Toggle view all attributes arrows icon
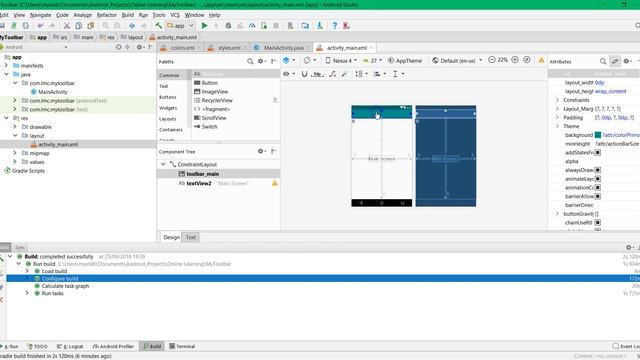640x360 pixels. (615, 62)
